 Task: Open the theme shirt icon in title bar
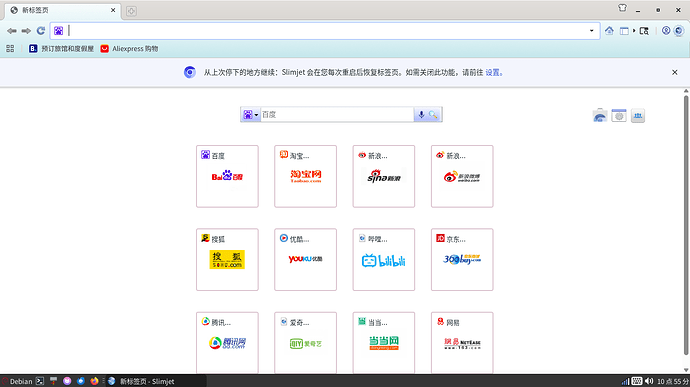pyautogui.click(x=622, y=8)
